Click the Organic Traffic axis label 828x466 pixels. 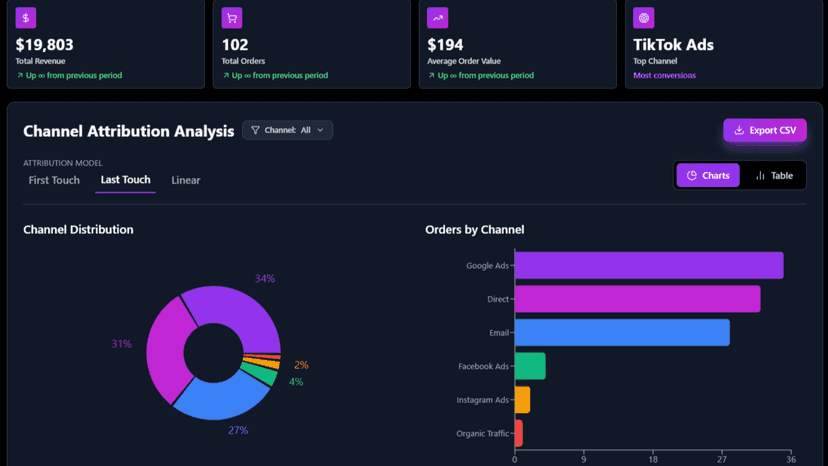tap(483, 433)
